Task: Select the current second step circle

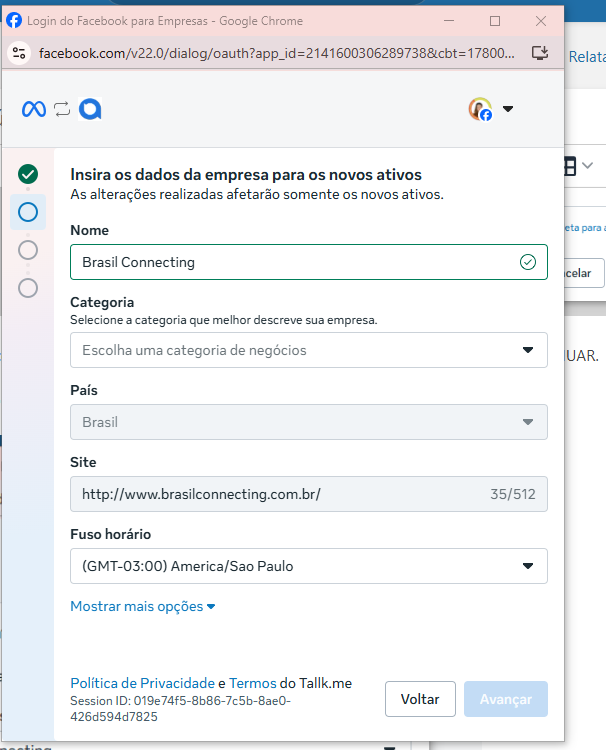Action: 28,212
